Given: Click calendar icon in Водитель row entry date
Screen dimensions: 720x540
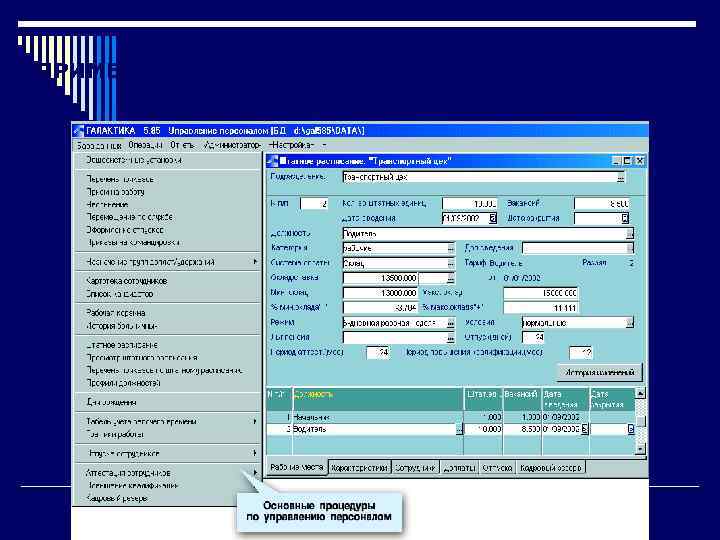Looking at the screenshot, I should [x=584, y=429].
